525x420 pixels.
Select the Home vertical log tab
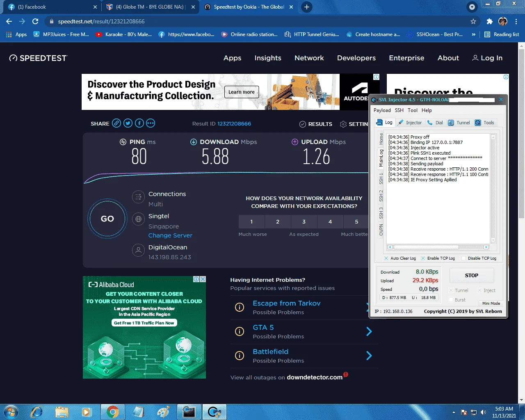click(381, 139)
